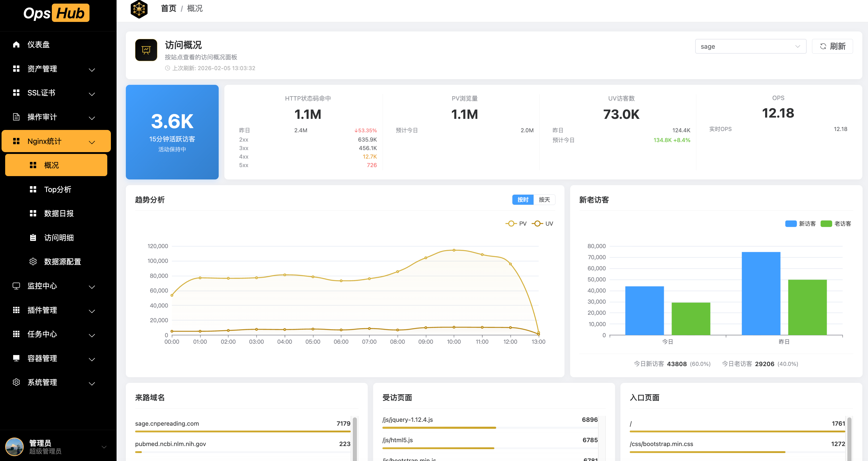Click the 访问概况 presentation board icon

click(146, 50)
